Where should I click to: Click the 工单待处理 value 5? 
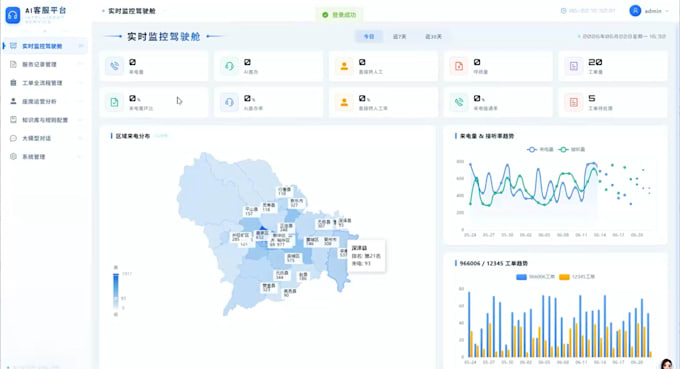(592, 98)
